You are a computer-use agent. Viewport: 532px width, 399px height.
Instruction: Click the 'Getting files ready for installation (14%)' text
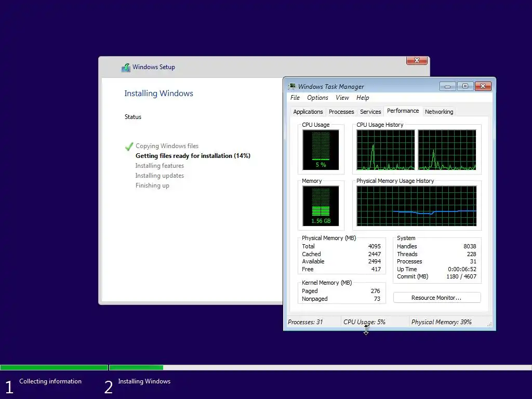[193, 156]
